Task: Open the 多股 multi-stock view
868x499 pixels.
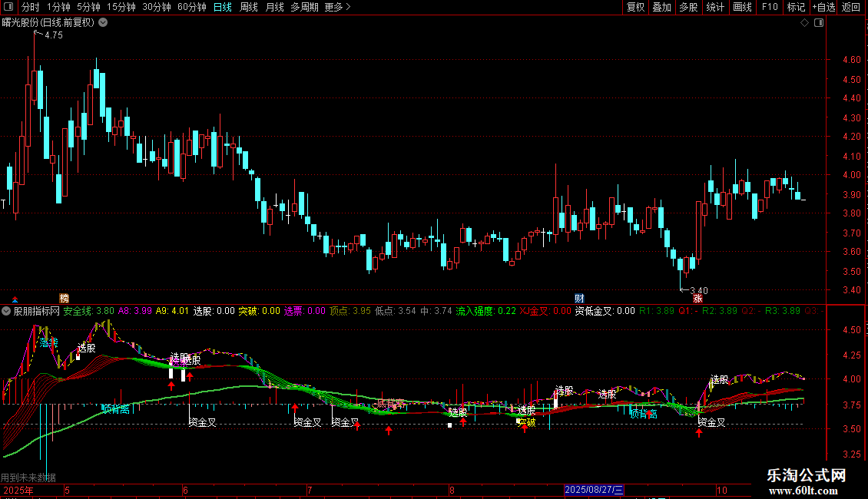Action: pos(688,7)
